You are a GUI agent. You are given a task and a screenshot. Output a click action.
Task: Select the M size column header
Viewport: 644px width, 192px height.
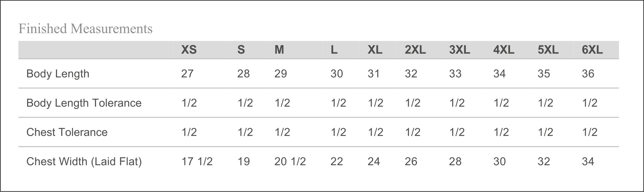coord(279,50)
